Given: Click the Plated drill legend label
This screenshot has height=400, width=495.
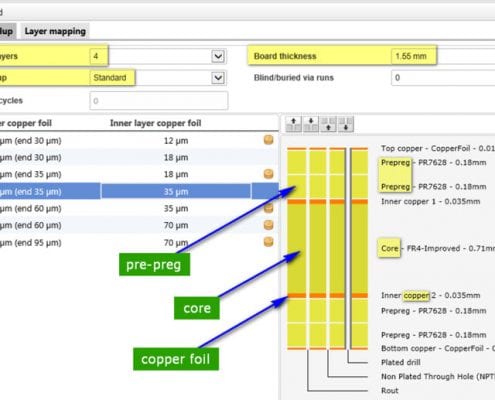Looking at the screenshot, I should click(x=401, y=362).
